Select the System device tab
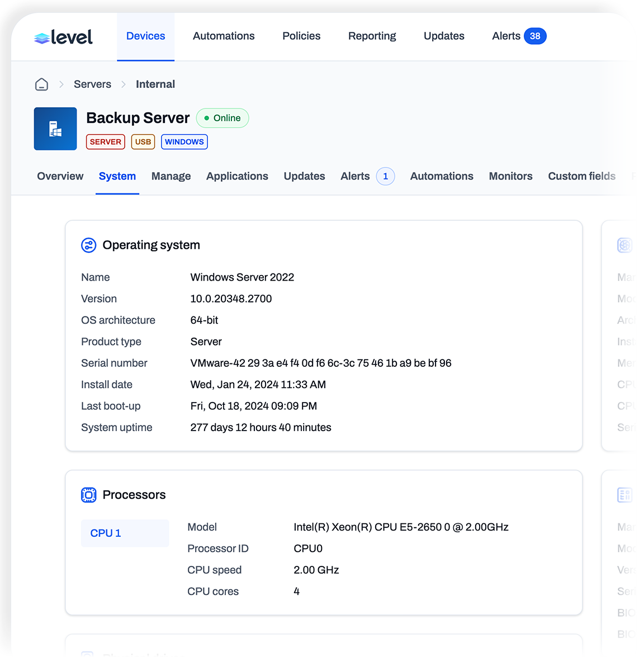 tap(117, 177)
